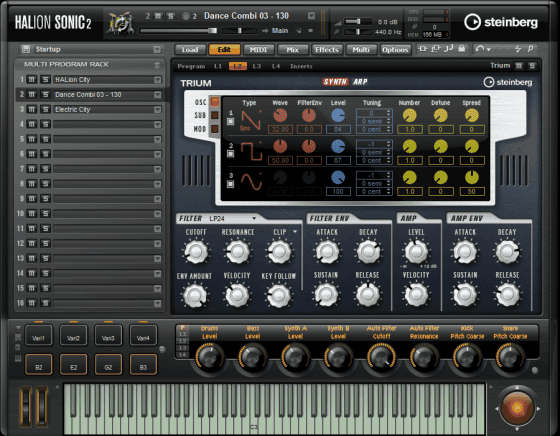Click oscillator 3 yellow Spread knob
The image size is (560, 436).
pos(472,177)
